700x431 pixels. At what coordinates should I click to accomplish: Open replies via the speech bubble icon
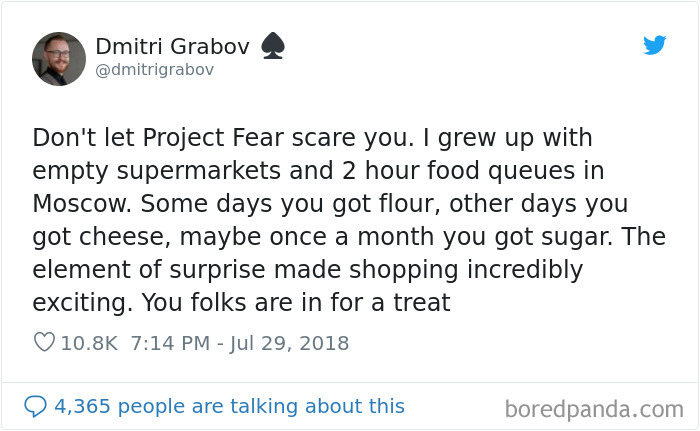coord(35,406)
